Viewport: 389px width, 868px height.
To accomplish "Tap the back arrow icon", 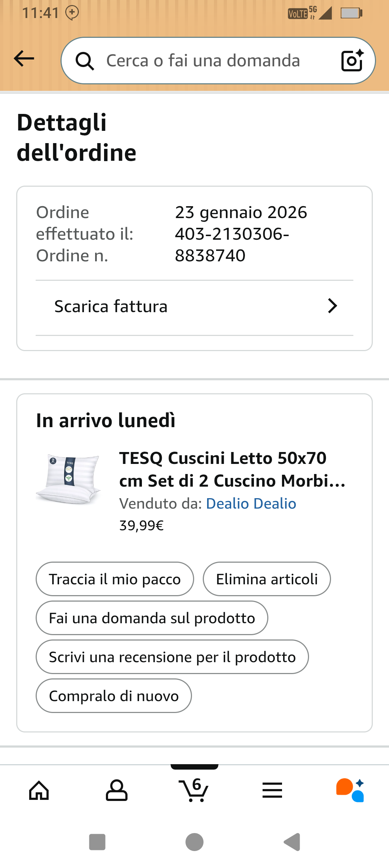I will [24, 59].
